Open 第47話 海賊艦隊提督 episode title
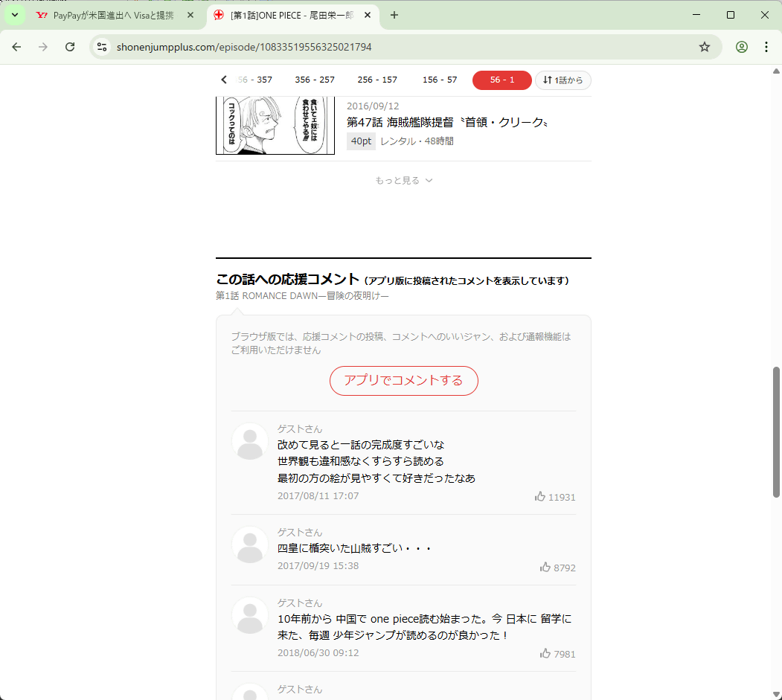Viewport: 782px width, 700px height. point(447,122)
